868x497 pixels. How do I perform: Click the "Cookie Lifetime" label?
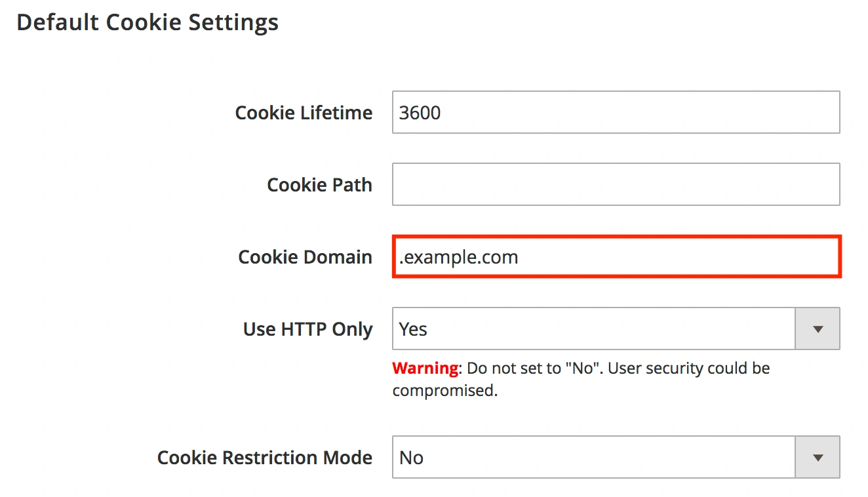pyautogui.click(x=304, y=113)
